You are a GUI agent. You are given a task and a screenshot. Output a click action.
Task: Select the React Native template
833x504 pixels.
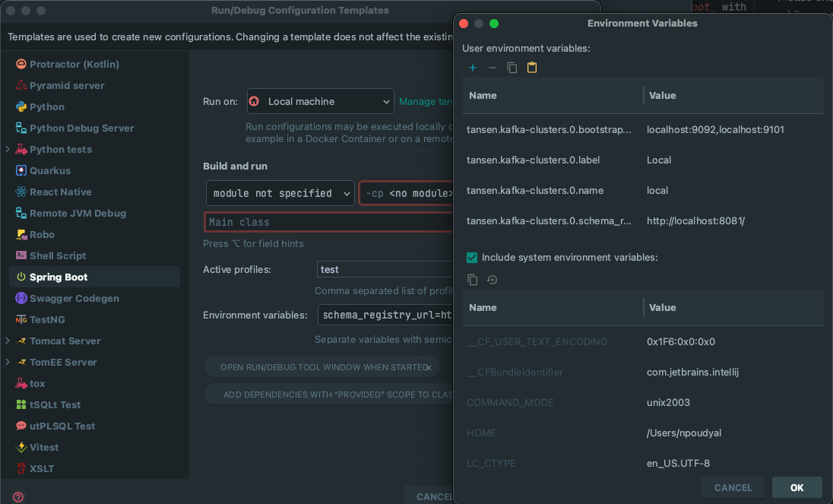(x=61, y=192)
